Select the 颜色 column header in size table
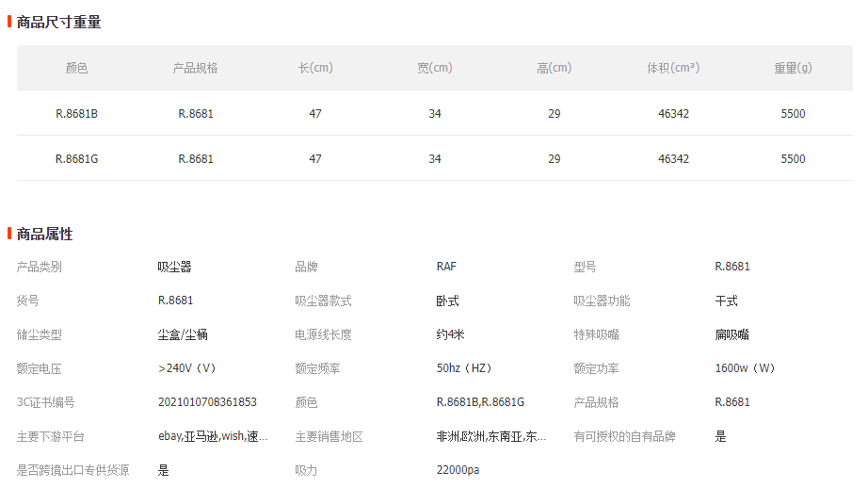Image resolution: width=868 pixels, height=488 pixels. pyautogui.click(x=76, y=68)
